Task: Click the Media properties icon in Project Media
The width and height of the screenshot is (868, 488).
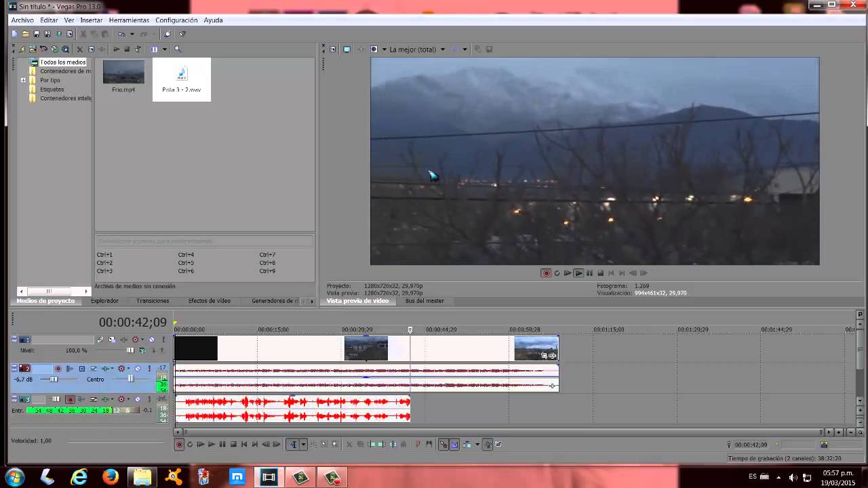Action: pos(91,49)
